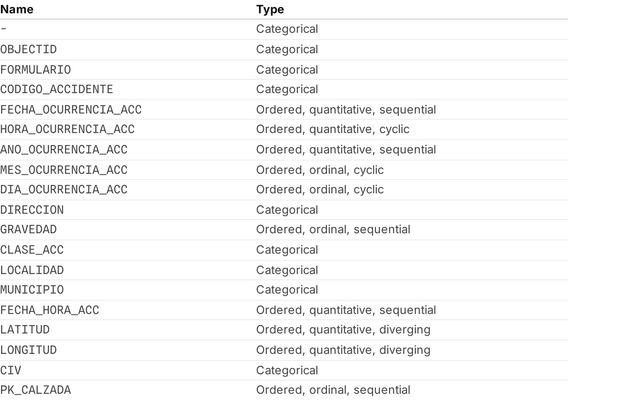Click the CLASE_ACC field name
640x400 pixels.
pyautogui.click(x=32, y=250)
